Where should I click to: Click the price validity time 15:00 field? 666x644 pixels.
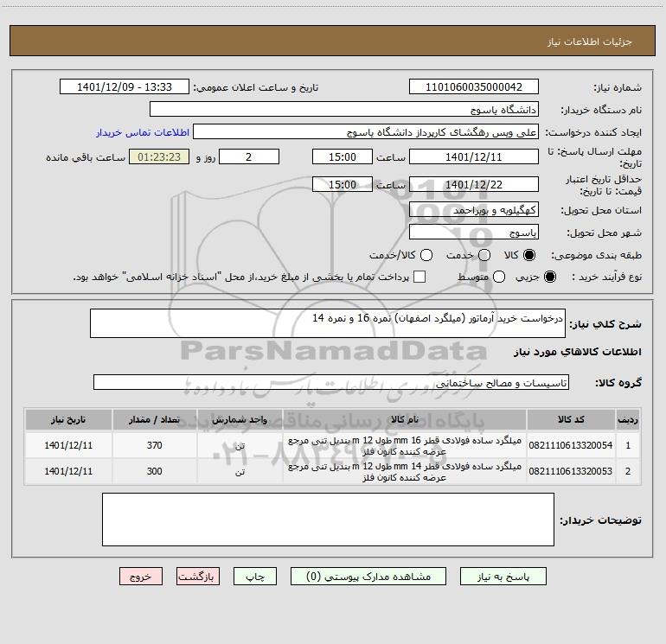[x=343, y=184]
